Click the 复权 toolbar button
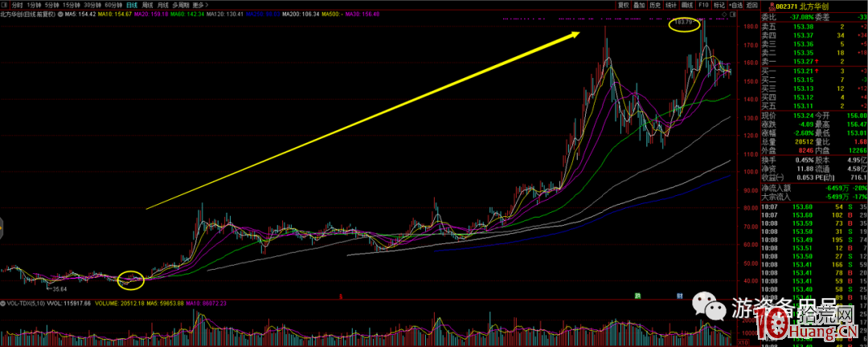The image size is (868, 347). [624, 5]
